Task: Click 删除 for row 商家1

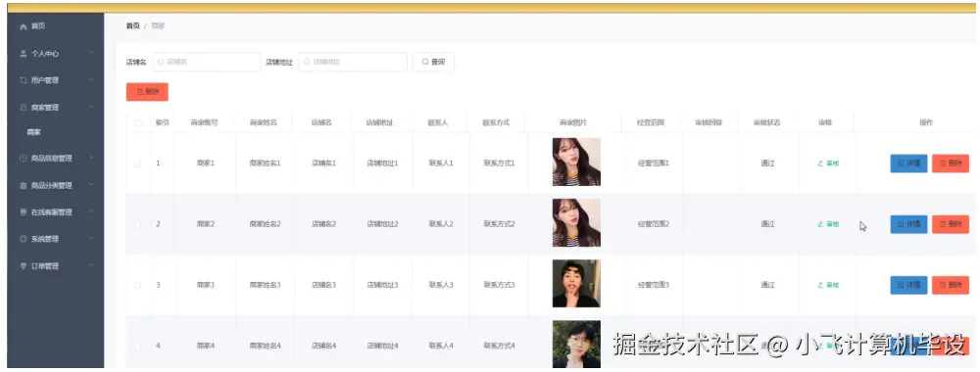Action: click(950, 163)
